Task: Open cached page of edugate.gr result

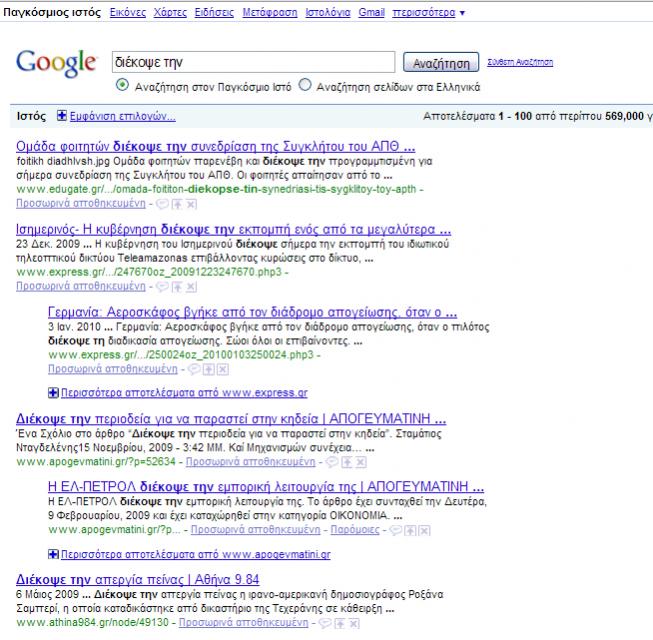Action: point(81,204)
